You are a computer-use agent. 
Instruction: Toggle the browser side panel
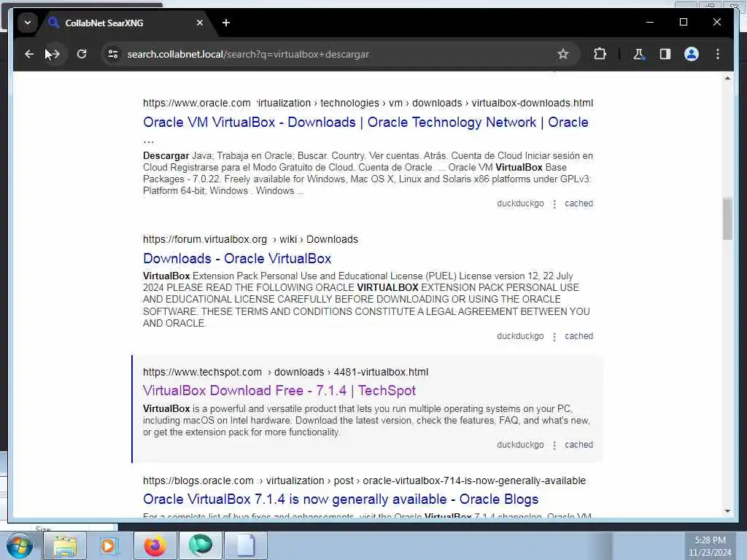tap(665, 54)
